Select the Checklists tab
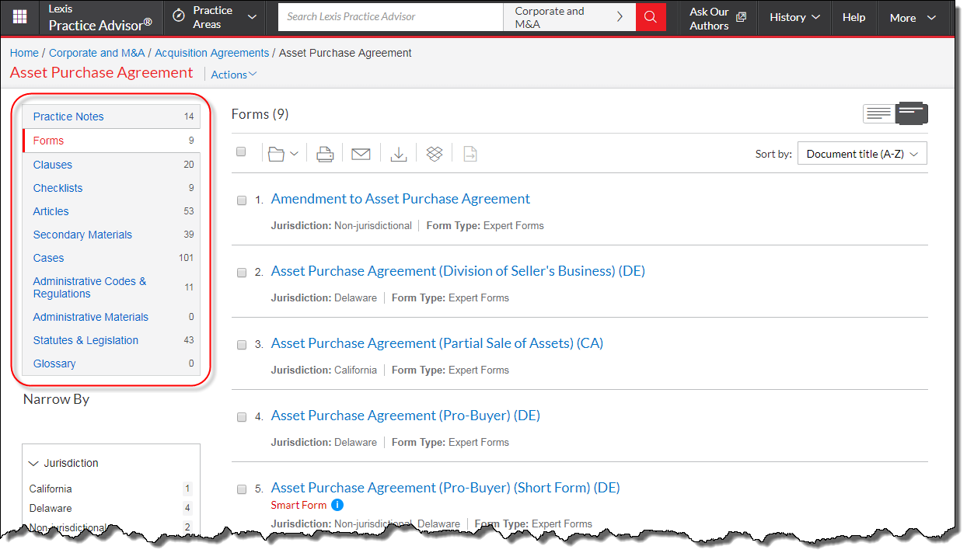This screenshot has height=560, width=967. coord(111,188)
